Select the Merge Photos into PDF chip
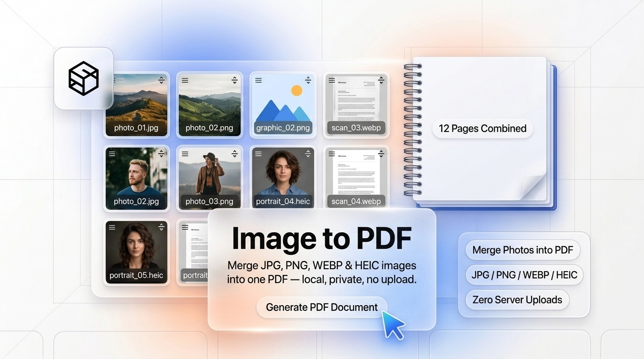 pos(523,250)
